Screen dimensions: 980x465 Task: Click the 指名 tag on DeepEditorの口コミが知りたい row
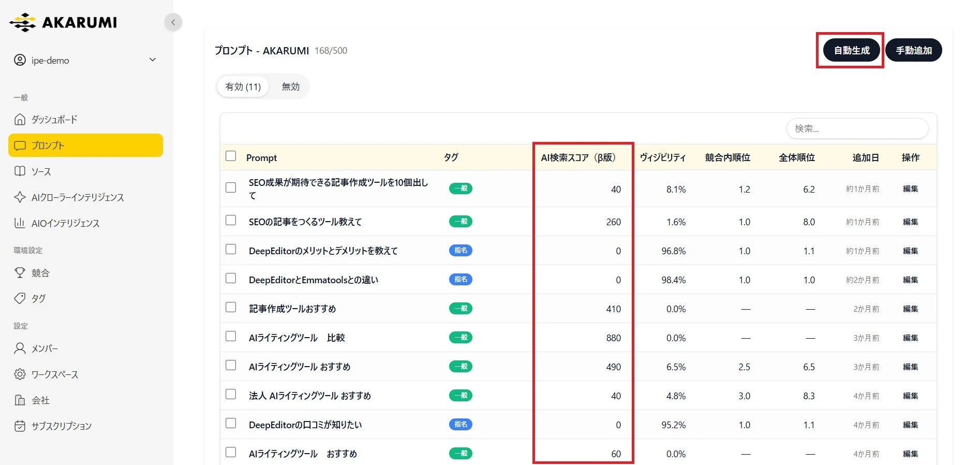(x=461, y=425)
